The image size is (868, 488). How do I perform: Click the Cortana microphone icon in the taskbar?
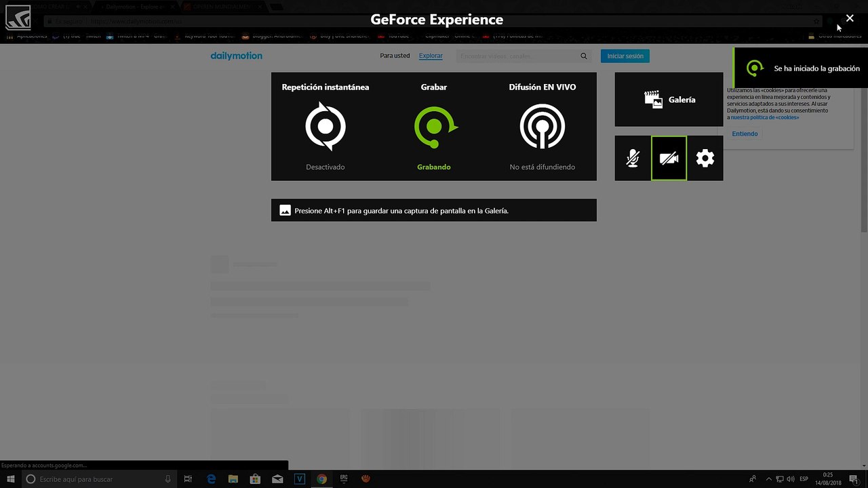[x=168, y=479]
